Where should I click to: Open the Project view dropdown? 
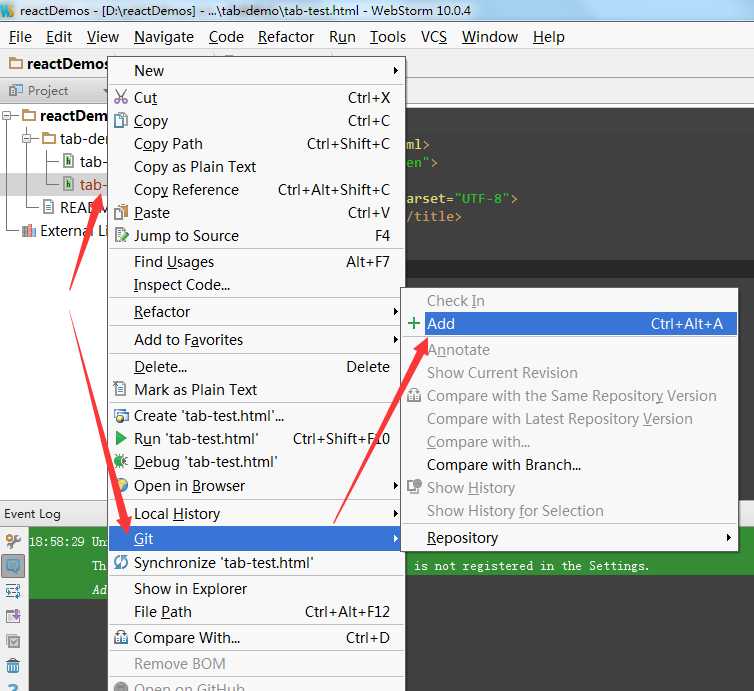click(x=105, y=90)
